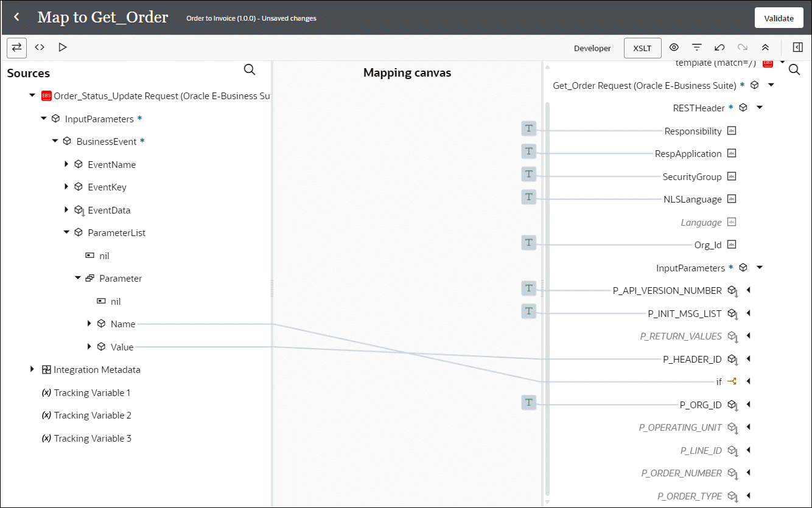Click the T icon for P_API_VERSION_NUMBER
Image resolution: width=812 pixels, height=508 pixels.
529,288
